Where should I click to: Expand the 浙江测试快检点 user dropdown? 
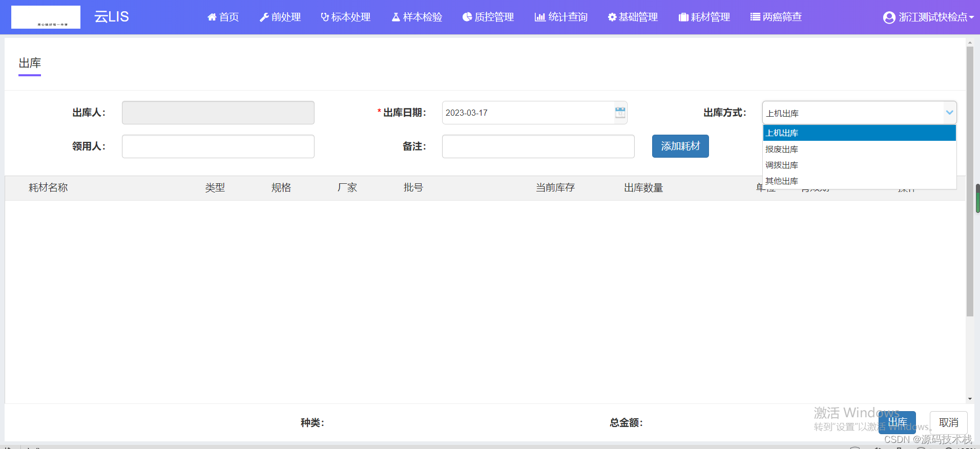928,17
